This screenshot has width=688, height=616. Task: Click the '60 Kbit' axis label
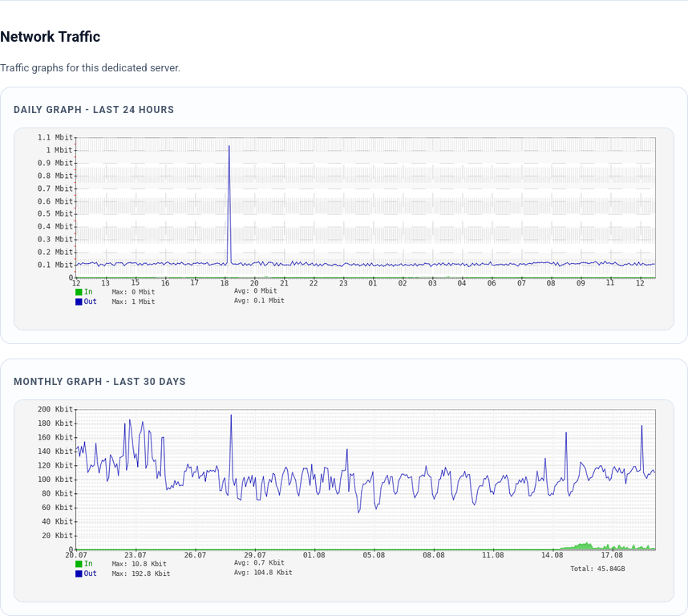coord(57,508)
